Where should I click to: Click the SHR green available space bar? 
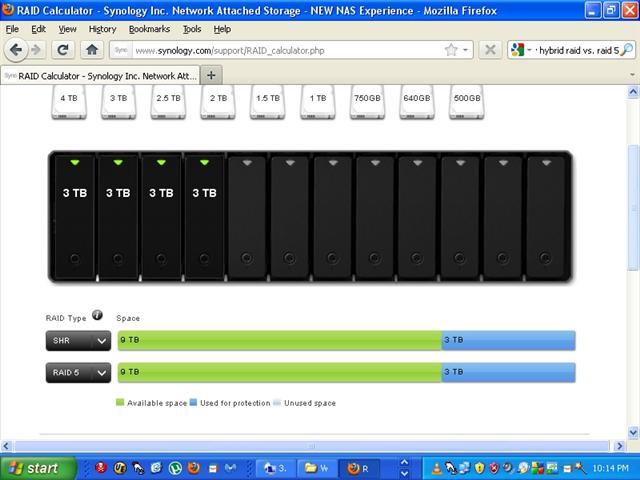280,340
